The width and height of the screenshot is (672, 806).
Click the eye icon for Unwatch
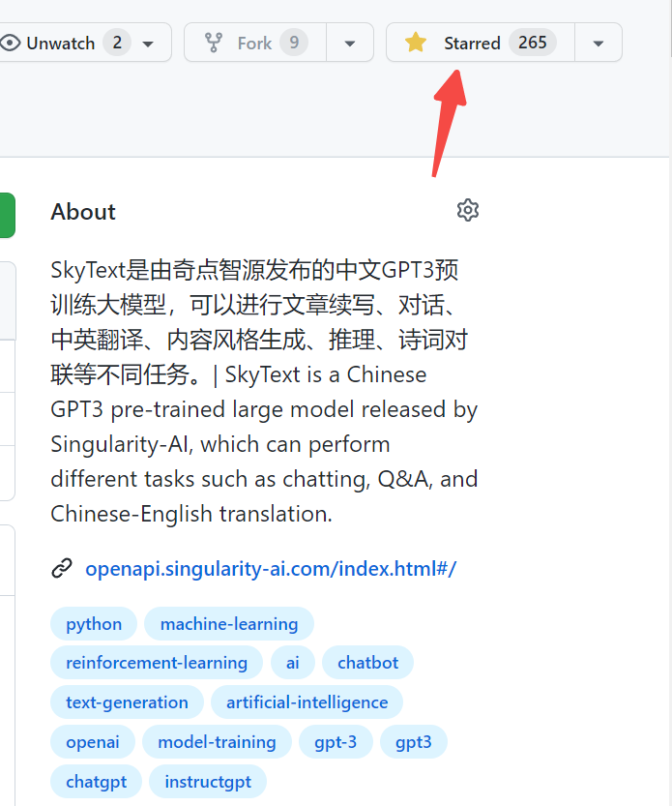coord(11,43)
